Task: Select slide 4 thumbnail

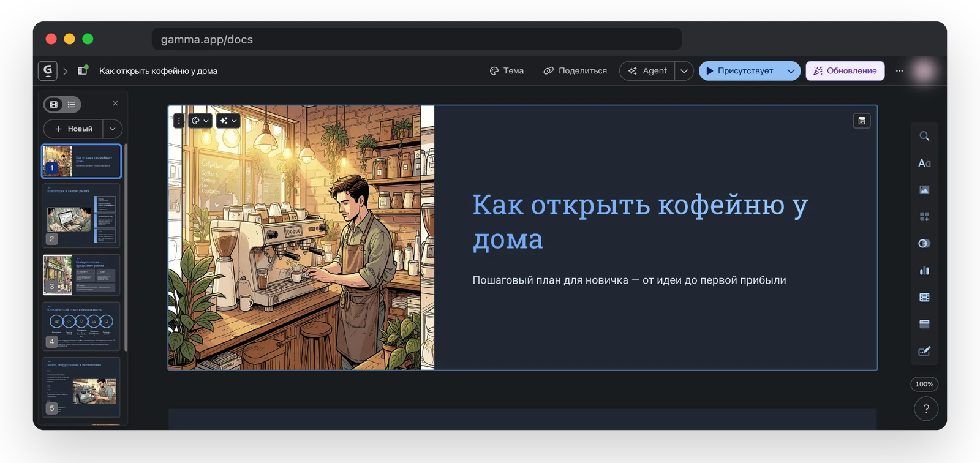Action: (81, 326)
